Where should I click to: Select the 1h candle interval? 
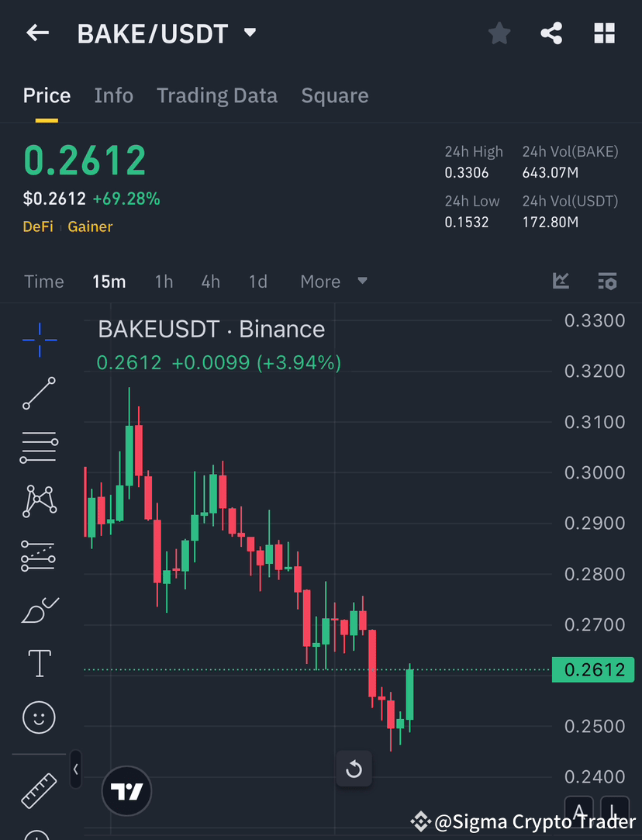tap(164, 281)
